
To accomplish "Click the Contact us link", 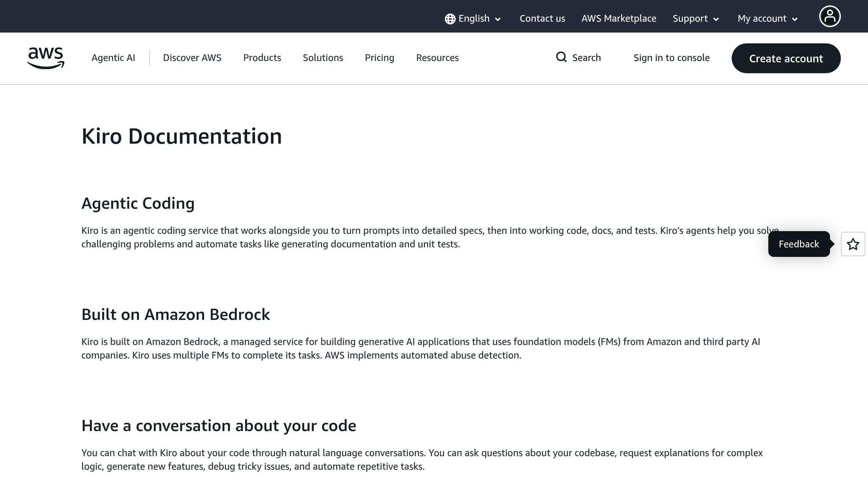I will [542, 19].
